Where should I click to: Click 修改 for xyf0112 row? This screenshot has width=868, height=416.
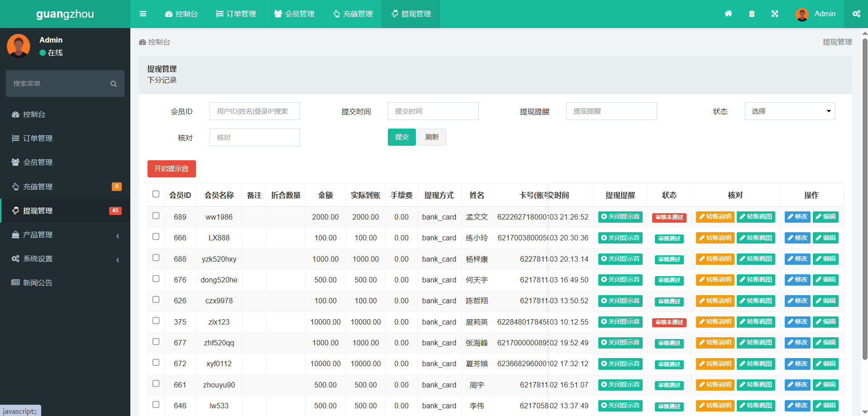[797, 364]
